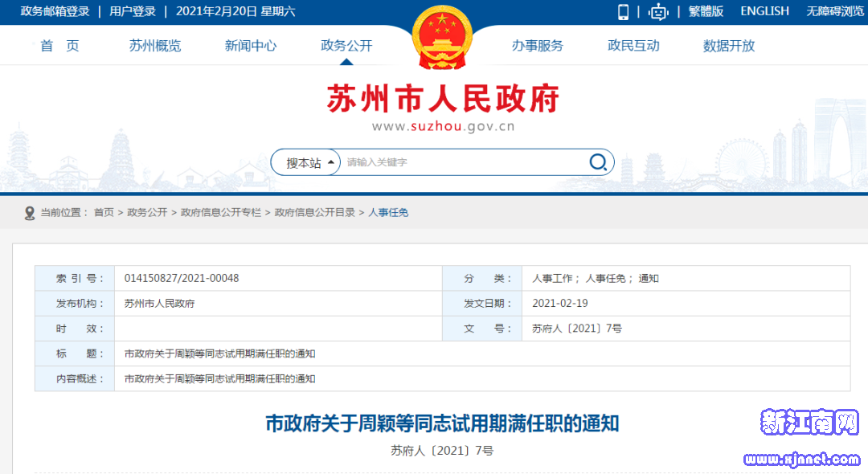Screen dimensions: 868x474
Task: Switch to 繁體版 traditional Chinese
Action: click(706, 11)
